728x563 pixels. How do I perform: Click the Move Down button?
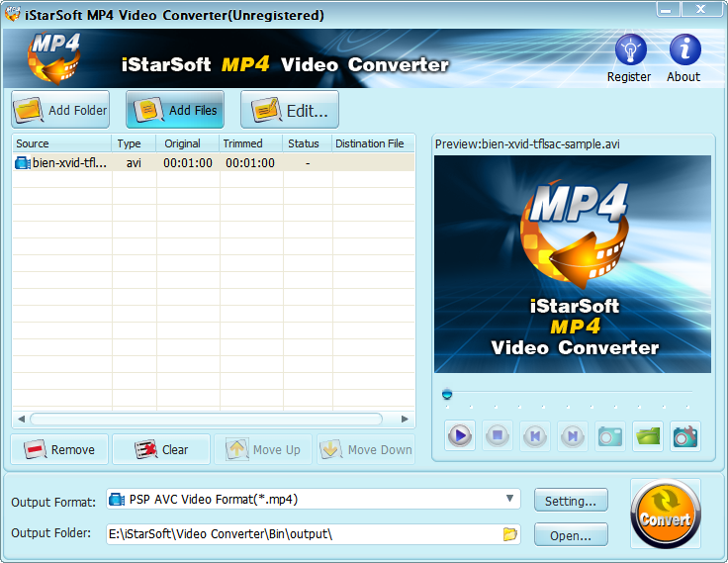[366, 449]
